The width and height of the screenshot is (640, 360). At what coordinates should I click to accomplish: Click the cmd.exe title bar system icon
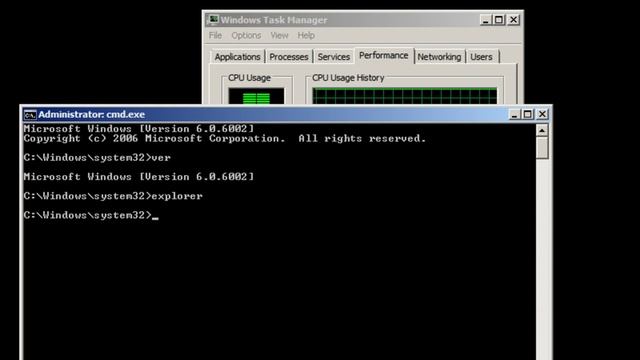pyautogui.click(x=30, y=115)
